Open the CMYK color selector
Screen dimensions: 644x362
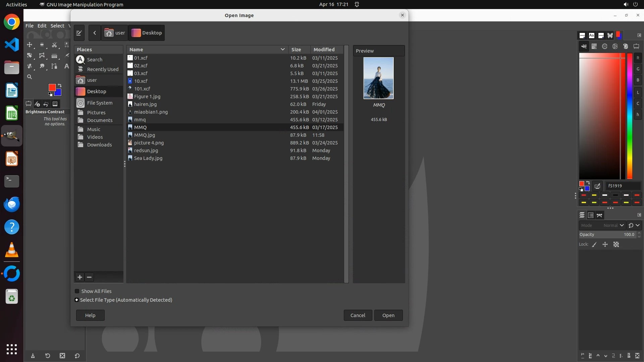point(594,47)
